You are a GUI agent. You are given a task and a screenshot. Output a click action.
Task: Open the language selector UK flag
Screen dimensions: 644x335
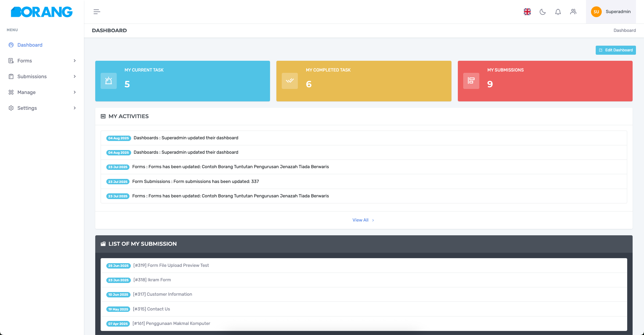(x=527, y=12)
